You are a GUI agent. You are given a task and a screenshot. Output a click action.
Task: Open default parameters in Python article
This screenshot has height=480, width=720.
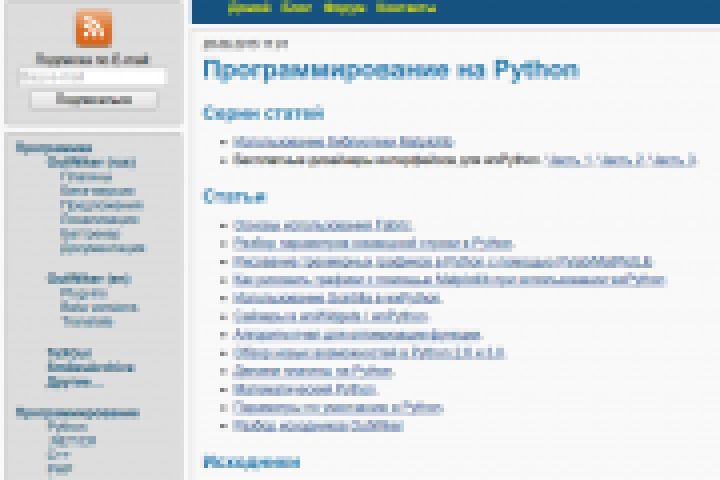338,408
